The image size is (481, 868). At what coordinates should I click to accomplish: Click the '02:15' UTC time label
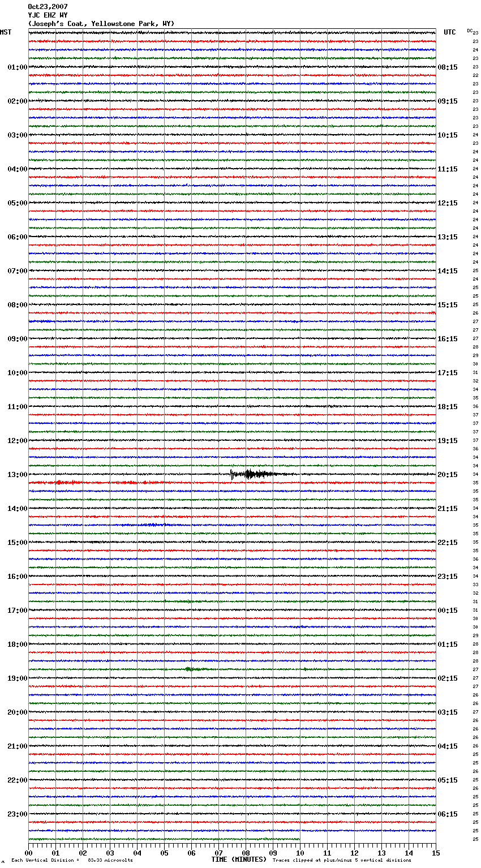tap(448, 678)
